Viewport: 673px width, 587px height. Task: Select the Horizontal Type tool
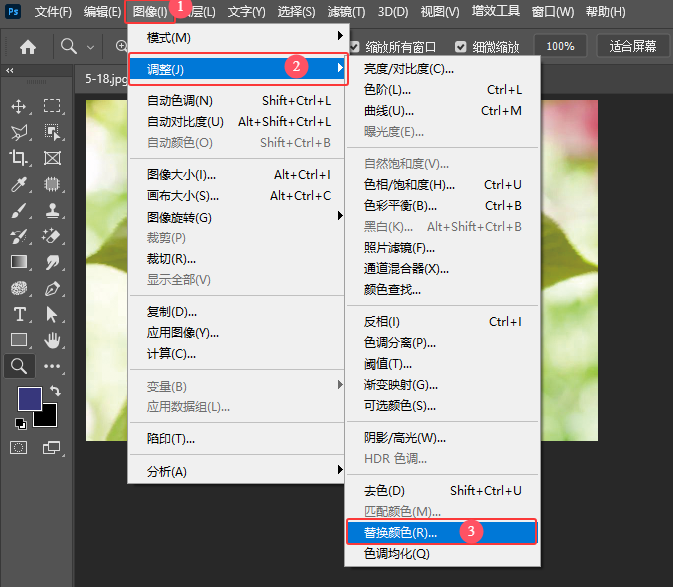point(19,314)
